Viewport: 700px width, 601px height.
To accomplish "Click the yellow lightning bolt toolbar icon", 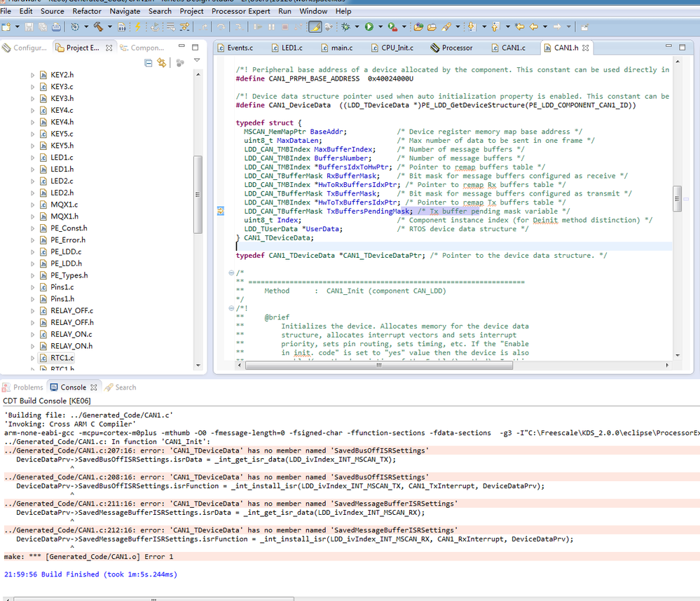I will (x=138, y=27).
